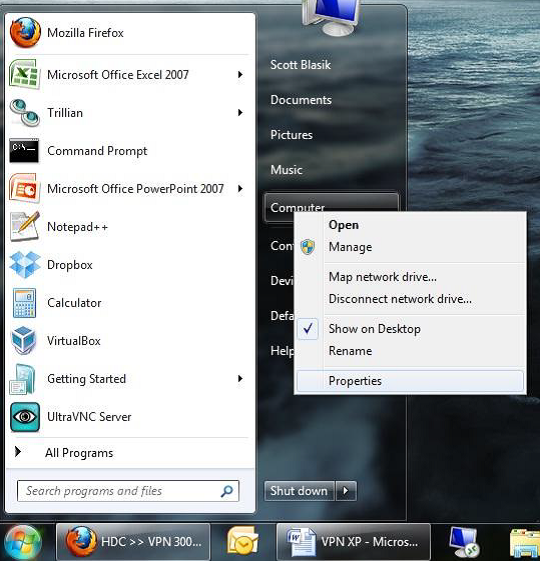Open the Pictures link
The width and height of the screenshot is (540, 561).
click(291, 135)
